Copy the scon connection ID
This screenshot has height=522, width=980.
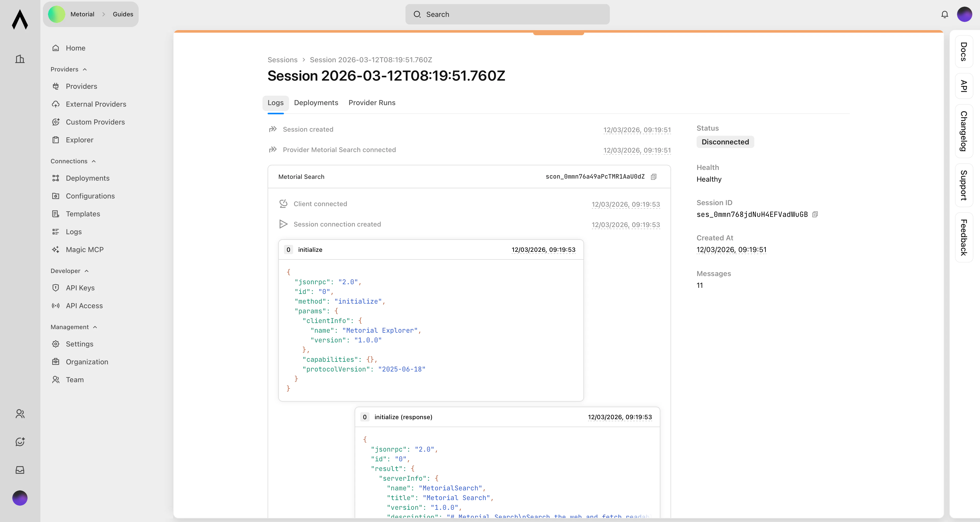click(x=654, y=177)
